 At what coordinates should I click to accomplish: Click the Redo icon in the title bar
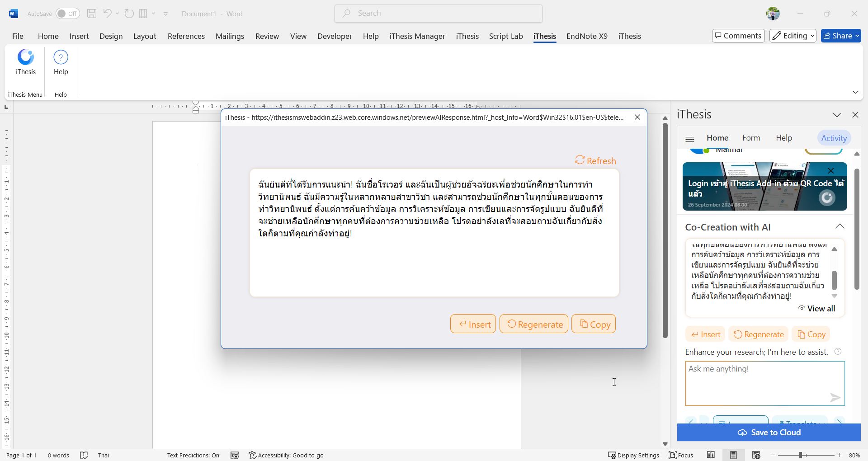(x=129, y=14)
